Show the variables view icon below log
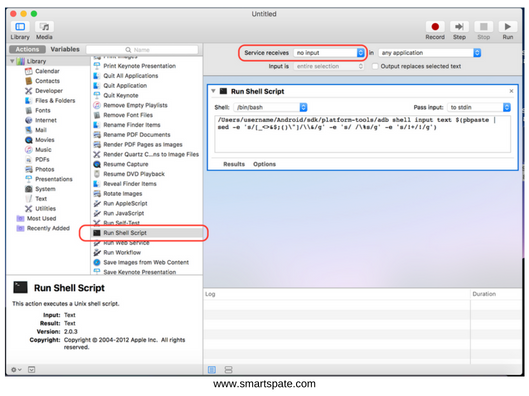 [228, 370]
